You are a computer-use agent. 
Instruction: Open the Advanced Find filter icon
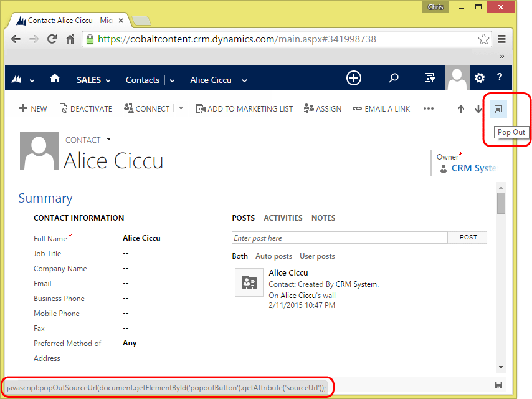[430, 78]
